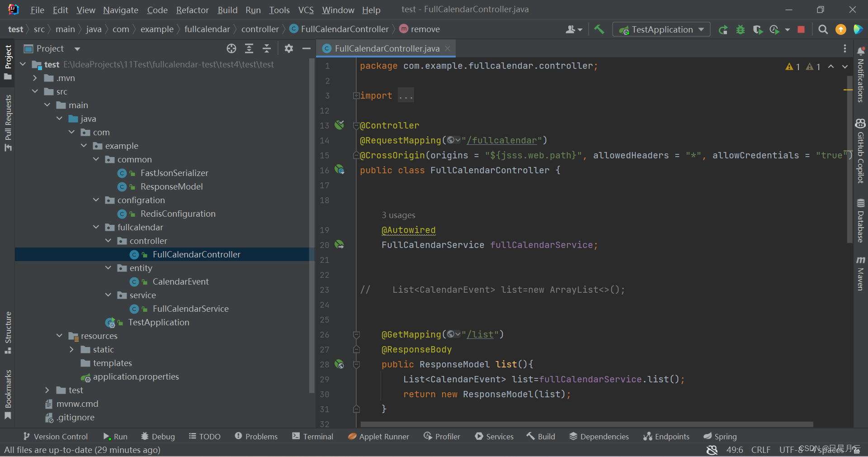The image size is (868, 457).
Task: Run with coverage shield icon
Action: click(758, 29)
